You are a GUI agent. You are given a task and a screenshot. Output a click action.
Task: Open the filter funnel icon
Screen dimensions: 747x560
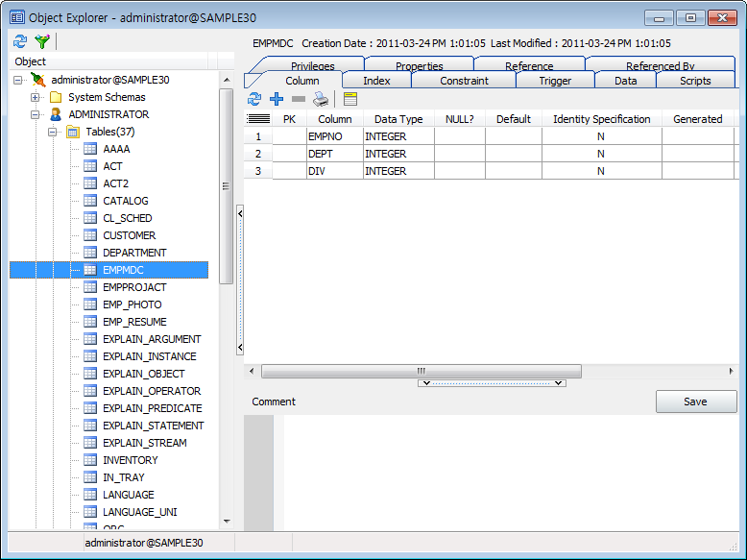pos(42,41)
